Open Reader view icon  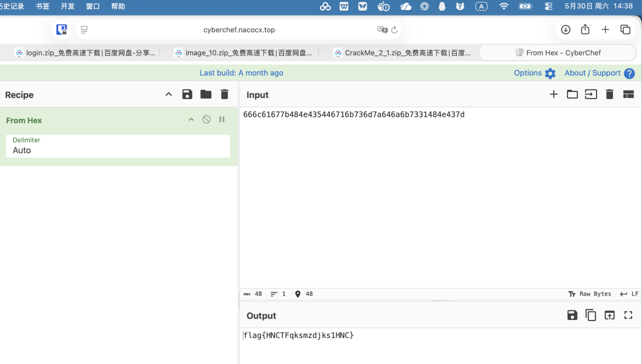tap(84, 30)
